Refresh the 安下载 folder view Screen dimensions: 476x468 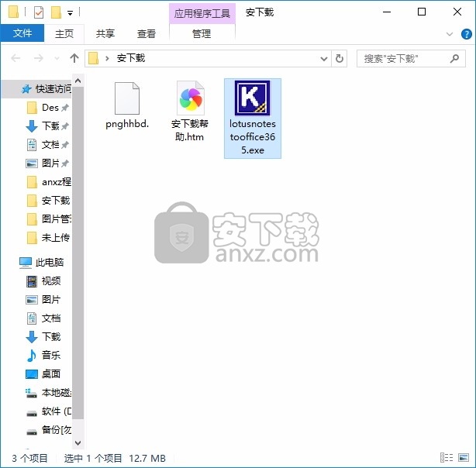tap(340, 58)
